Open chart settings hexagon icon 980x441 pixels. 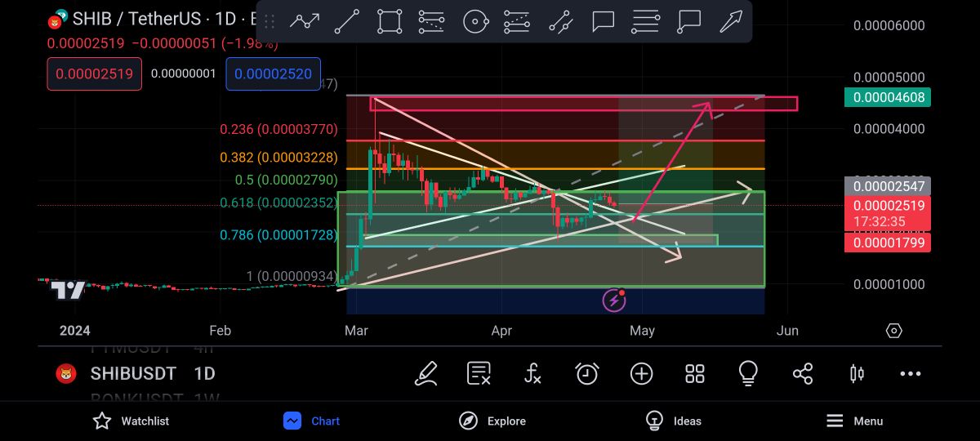[894, 331]
